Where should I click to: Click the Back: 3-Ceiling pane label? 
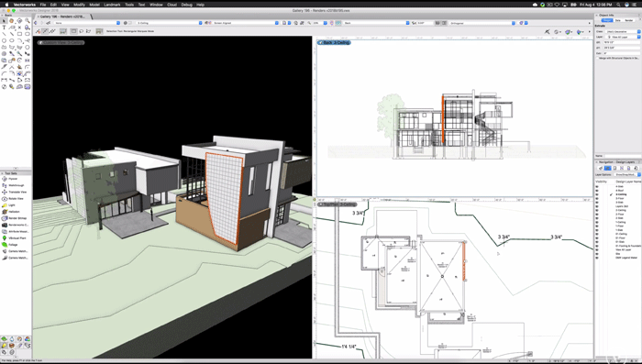pos(334,42)
